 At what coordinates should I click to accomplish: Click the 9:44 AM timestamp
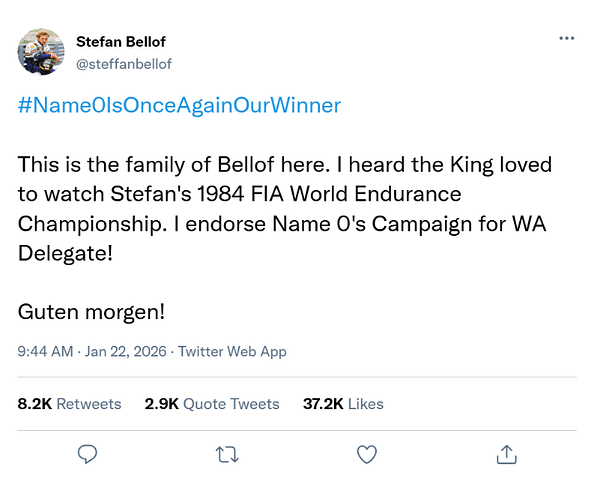45,351
